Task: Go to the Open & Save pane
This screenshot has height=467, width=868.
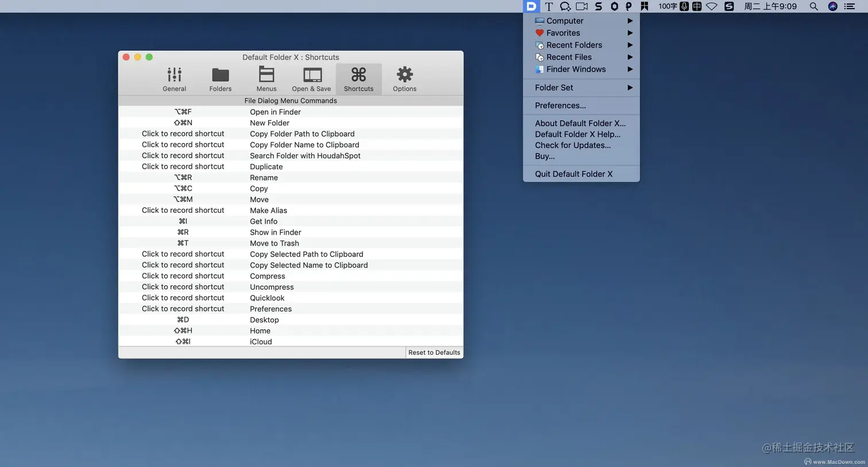Action: [312, 79]
